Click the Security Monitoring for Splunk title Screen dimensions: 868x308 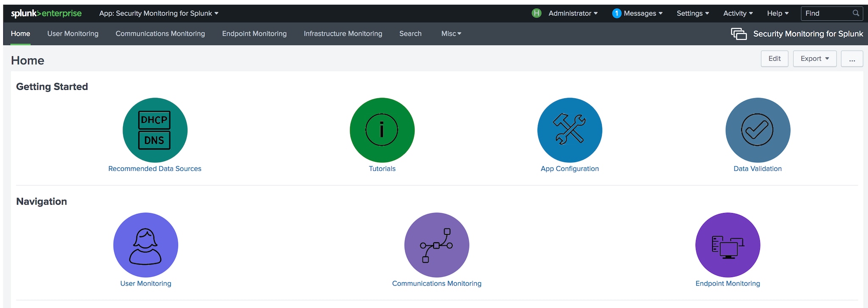click(x=808, y=34)
